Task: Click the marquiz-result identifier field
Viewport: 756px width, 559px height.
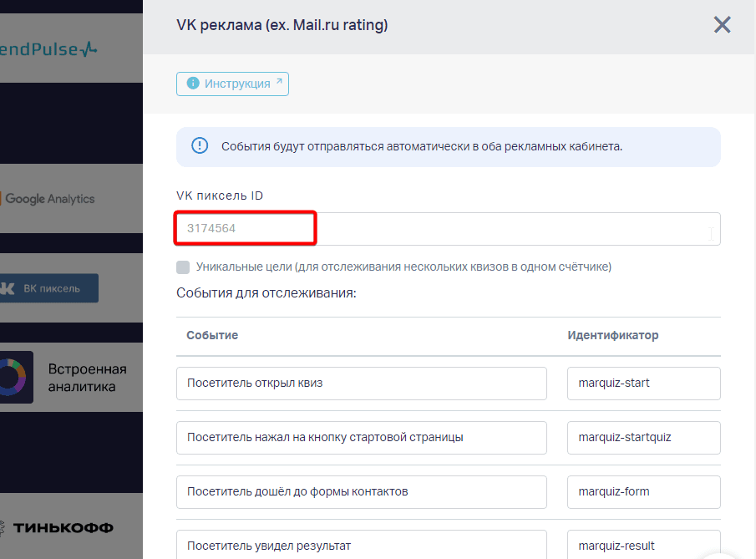Action: pos(644,545)
